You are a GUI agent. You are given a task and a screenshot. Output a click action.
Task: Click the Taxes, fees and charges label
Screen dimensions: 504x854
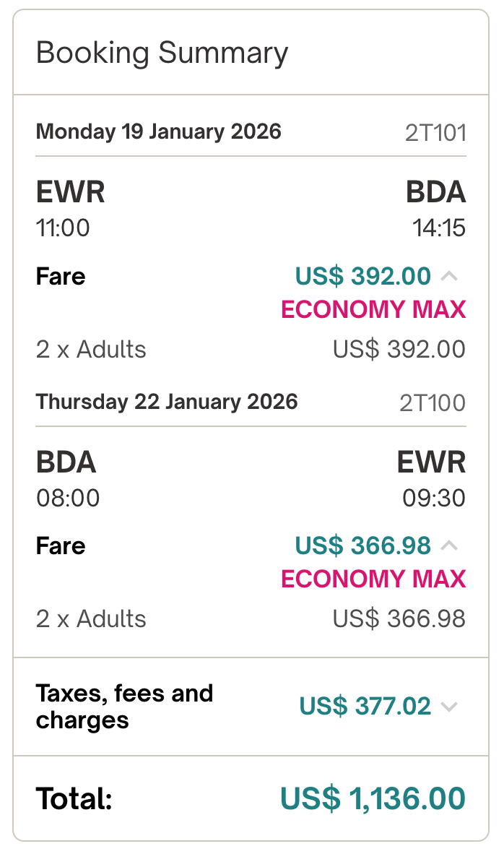tap(124, 707)
